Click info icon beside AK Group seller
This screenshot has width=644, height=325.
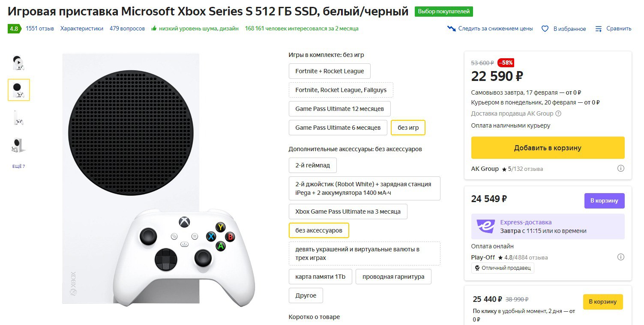[620, 169]
